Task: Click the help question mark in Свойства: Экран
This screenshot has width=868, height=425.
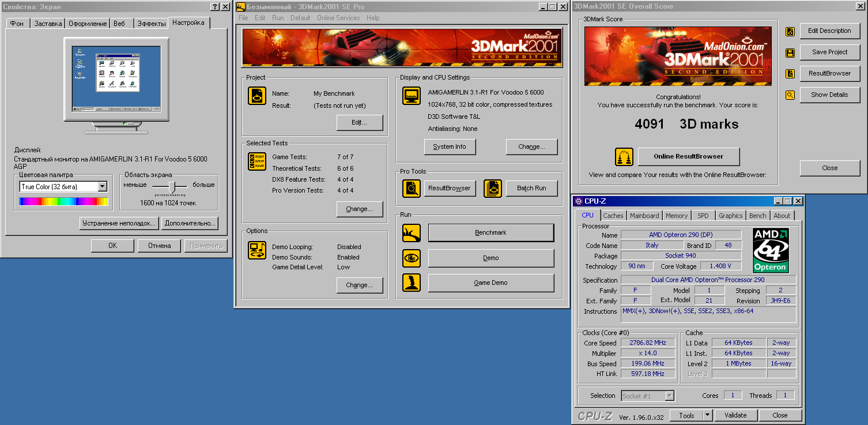Action: (x=215, y=7)
